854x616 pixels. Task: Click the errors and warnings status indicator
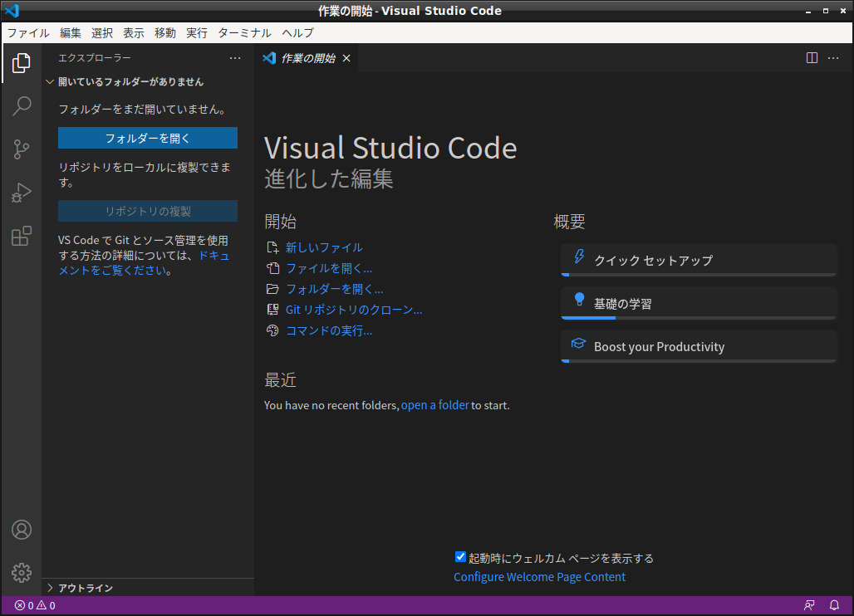click(x=35, y=605)
